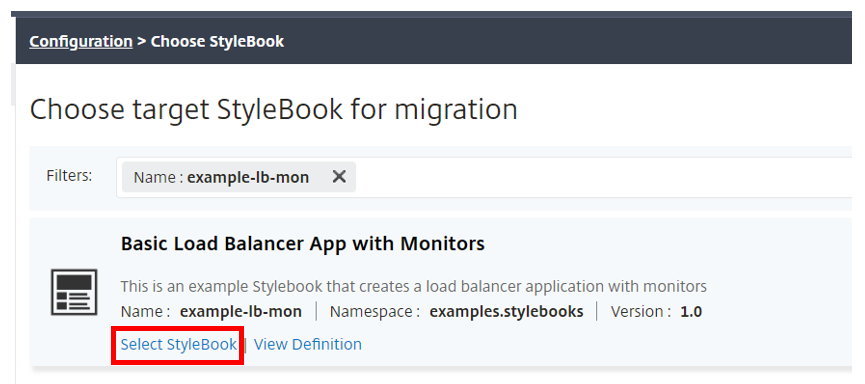Click the StyleBook document icon
The width and height of the screenshot is (865, 384).
pos(74,292)
